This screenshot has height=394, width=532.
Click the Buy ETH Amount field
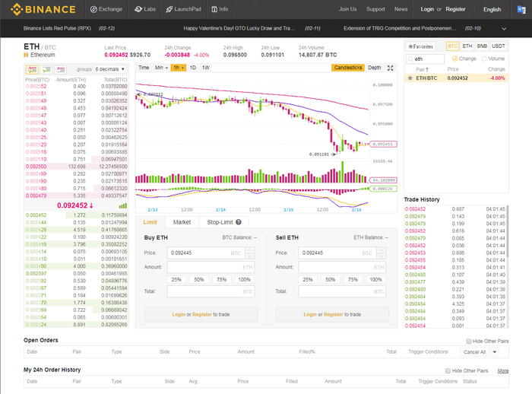point(211,267)
